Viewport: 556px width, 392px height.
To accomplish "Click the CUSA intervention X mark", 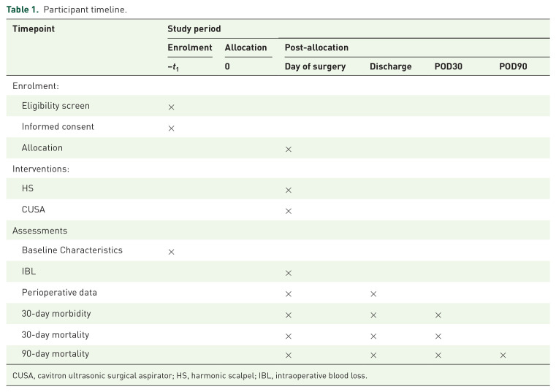I will coord(289,211).
